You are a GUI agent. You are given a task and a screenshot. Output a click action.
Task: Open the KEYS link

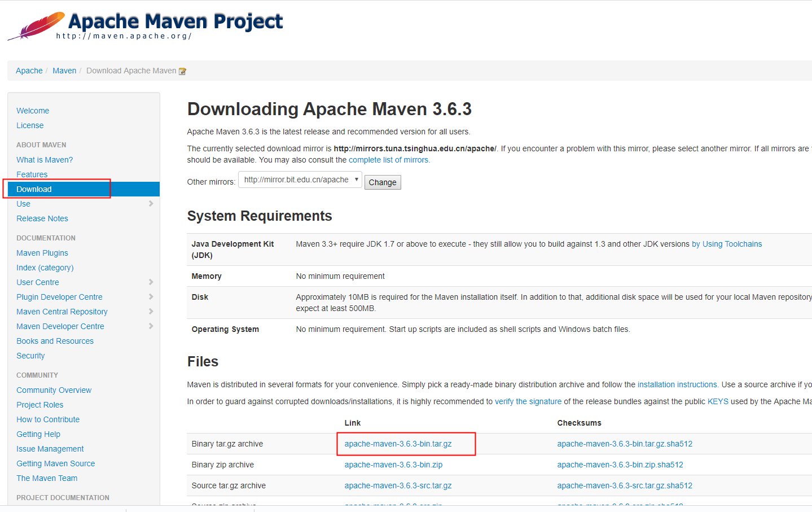click(718, 401)
